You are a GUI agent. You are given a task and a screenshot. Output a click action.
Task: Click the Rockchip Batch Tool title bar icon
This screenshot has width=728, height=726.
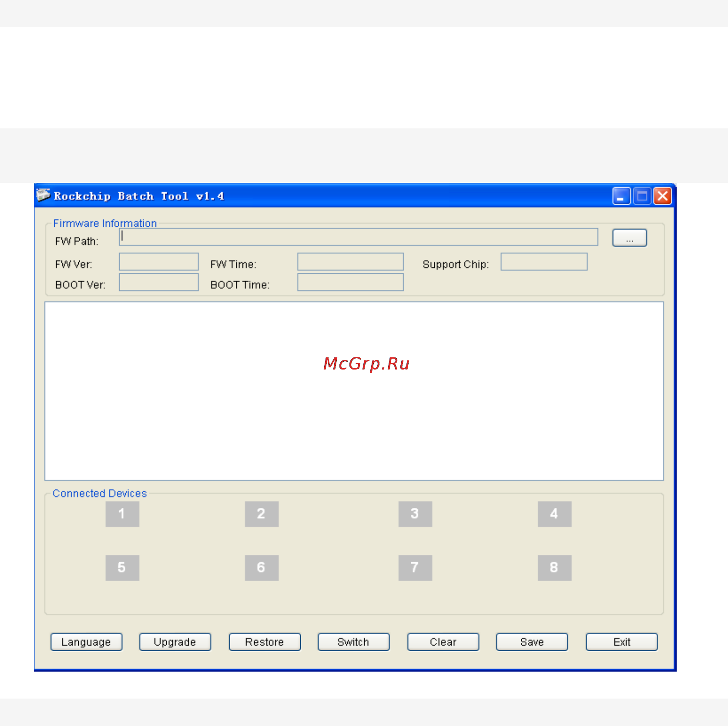click(x=43, y=195)
